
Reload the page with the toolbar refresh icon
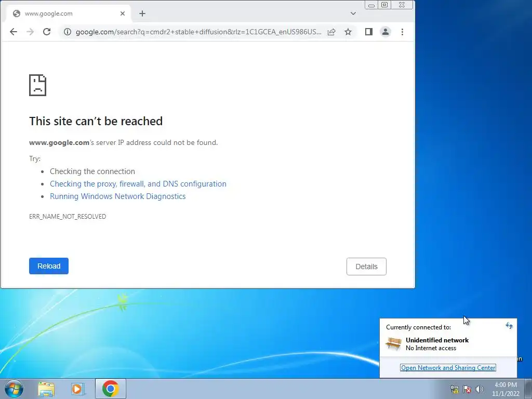47,32
